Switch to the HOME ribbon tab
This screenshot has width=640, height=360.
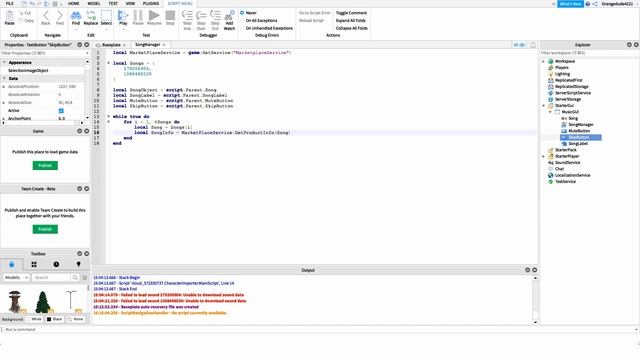(x=74, y=3)
